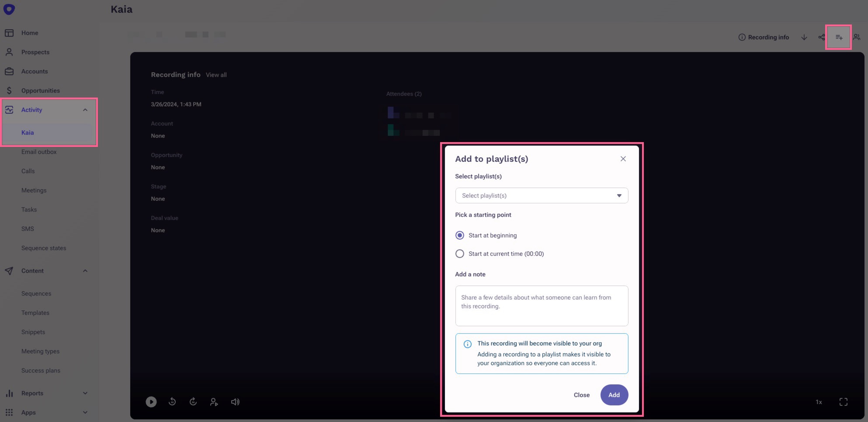This screenshot has width=868, height=422.
Task: Open Snippets under Content
Action: tap(33, 332)
